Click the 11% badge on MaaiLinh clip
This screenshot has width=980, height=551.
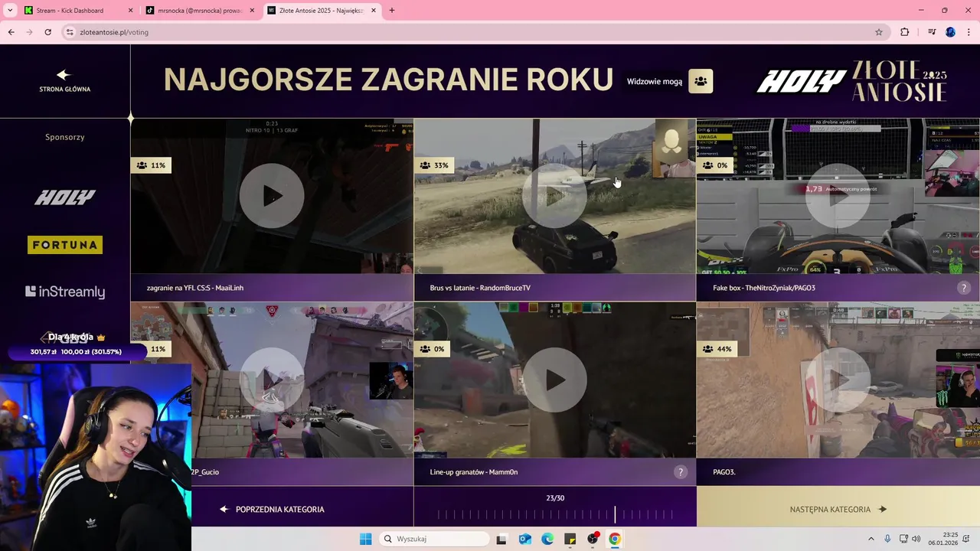coord(151,165)
